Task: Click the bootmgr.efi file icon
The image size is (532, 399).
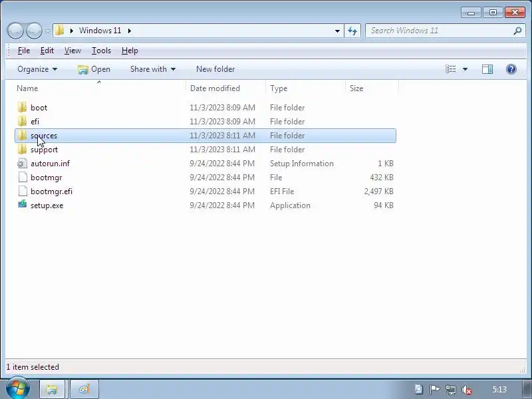Action: [23, 192]
